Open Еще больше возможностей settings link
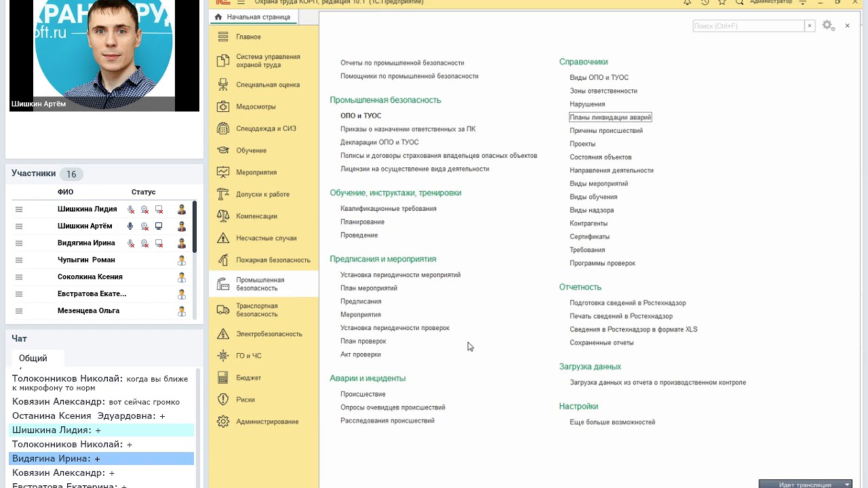 tap(612, 422)
